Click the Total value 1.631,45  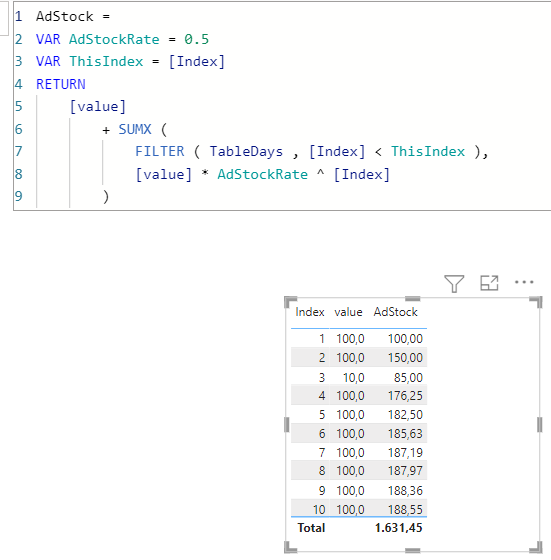pos(399,528)
